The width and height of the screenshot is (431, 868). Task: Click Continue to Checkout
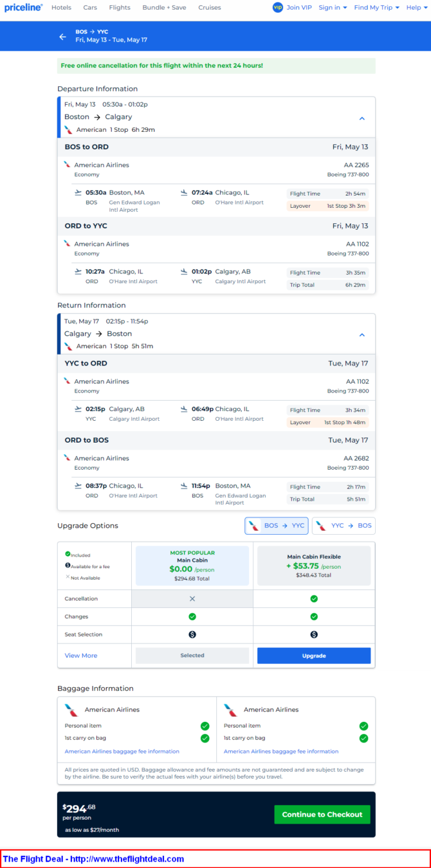tap(322, 814)
